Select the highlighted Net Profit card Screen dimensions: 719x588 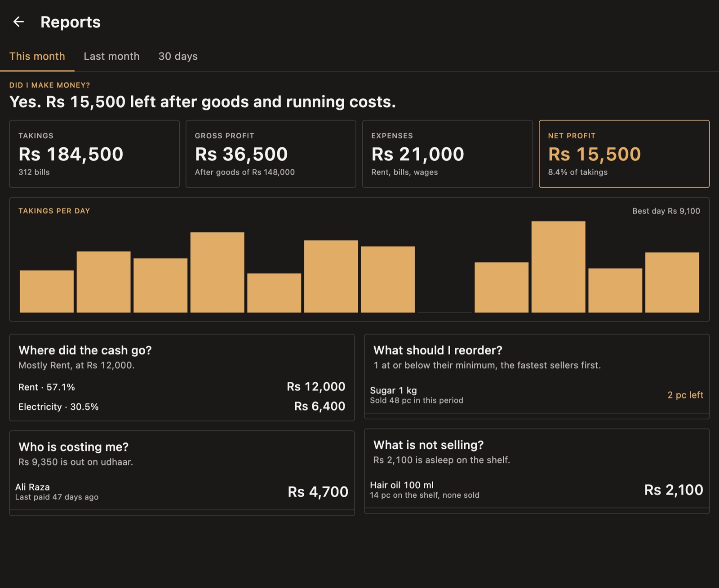pos(624,154)
